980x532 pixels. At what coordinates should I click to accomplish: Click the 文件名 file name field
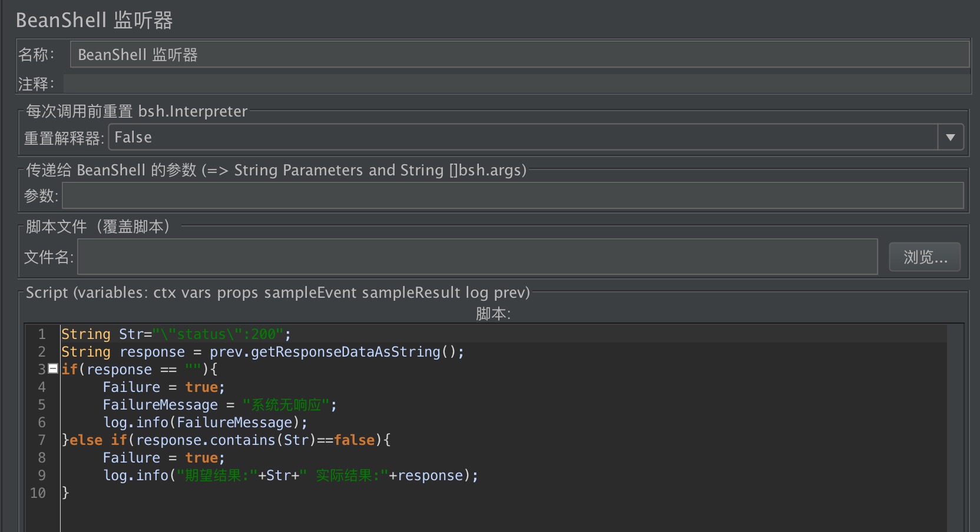[478, 257]
